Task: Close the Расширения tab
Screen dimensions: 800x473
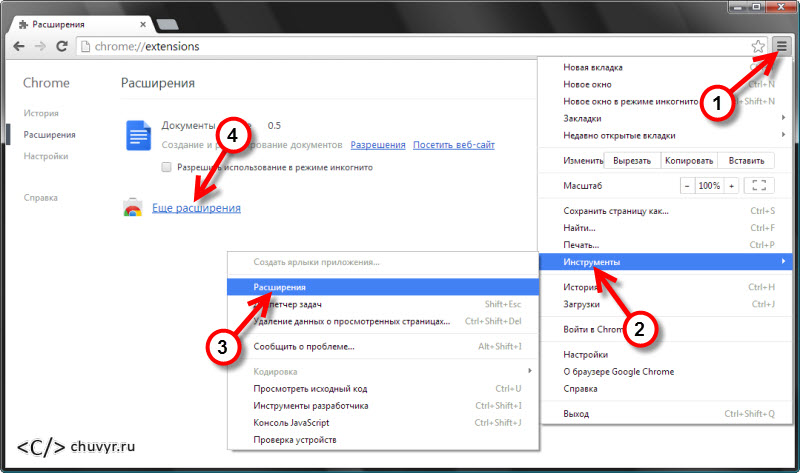Action: click(143, 24)
